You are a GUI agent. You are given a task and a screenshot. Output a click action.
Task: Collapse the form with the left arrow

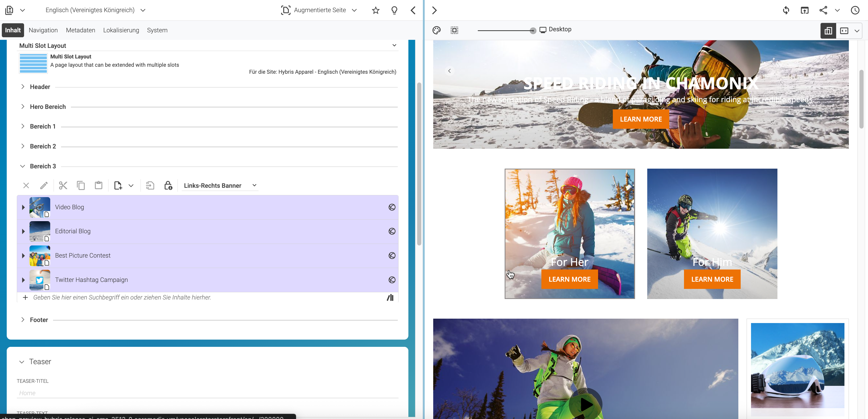tap(413, 10)
